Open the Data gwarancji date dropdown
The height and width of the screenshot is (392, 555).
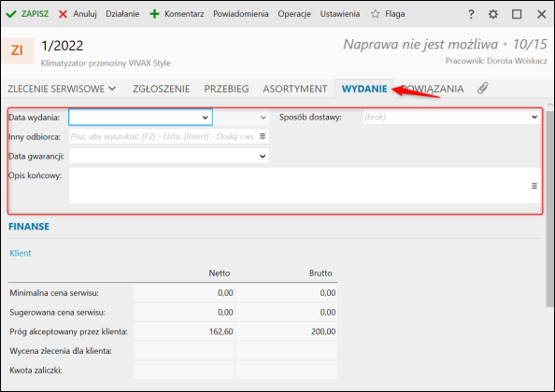(x=263, y=156)
